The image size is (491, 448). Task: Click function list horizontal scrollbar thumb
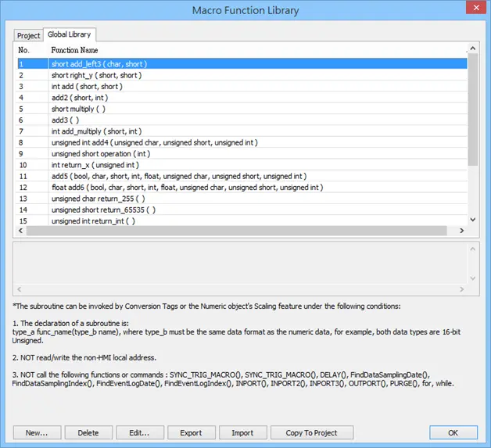236,231
